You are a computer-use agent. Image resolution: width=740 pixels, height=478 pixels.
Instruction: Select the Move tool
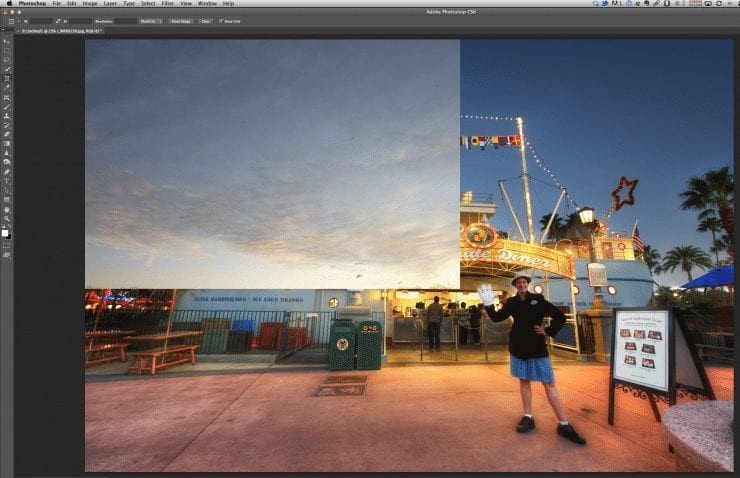[7, 42]
